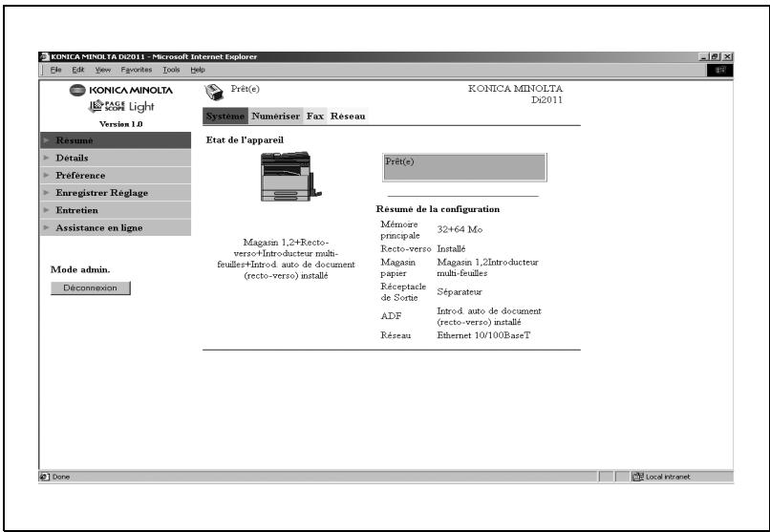Close the Internet Explorer window

pyautogui.click(x=727, y=57)
